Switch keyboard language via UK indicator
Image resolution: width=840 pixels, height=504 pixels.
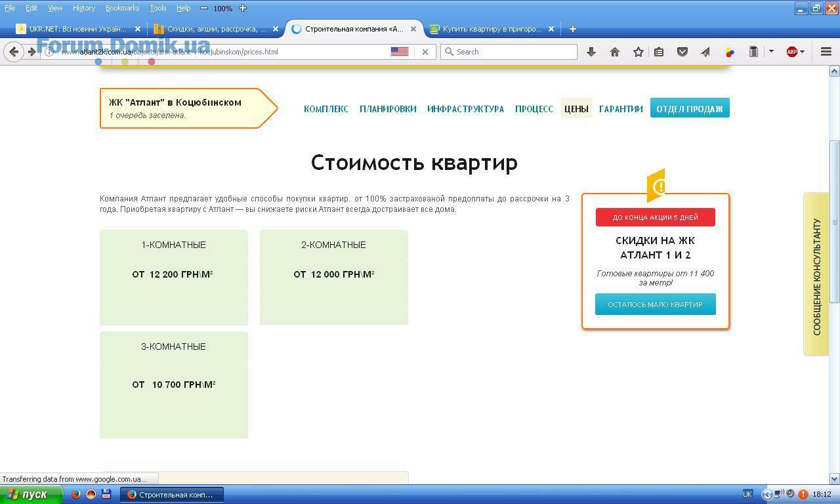tap(747, 494)
